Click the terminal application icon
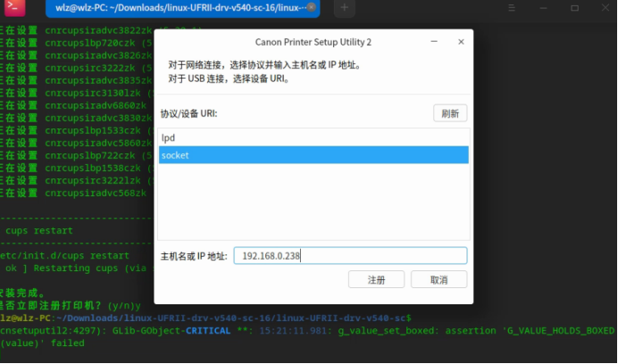618x364 pixels. [15, 7]
